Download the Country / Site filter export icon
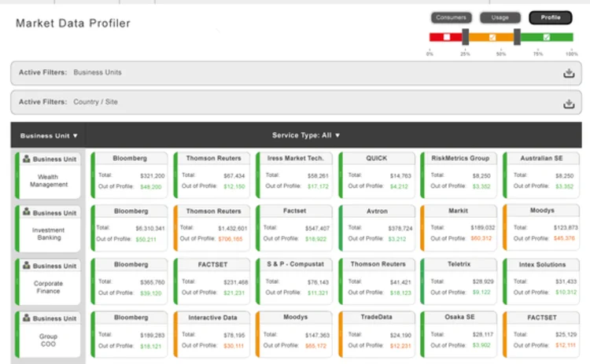This screenshot has width=590, height=364. [569, 104]
